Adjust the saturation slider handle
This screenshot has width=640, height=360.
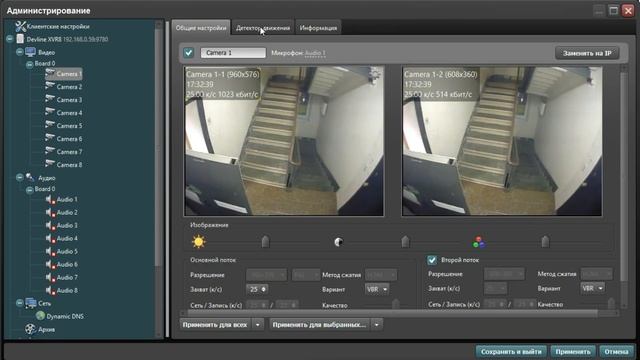[x=545, y=242]
